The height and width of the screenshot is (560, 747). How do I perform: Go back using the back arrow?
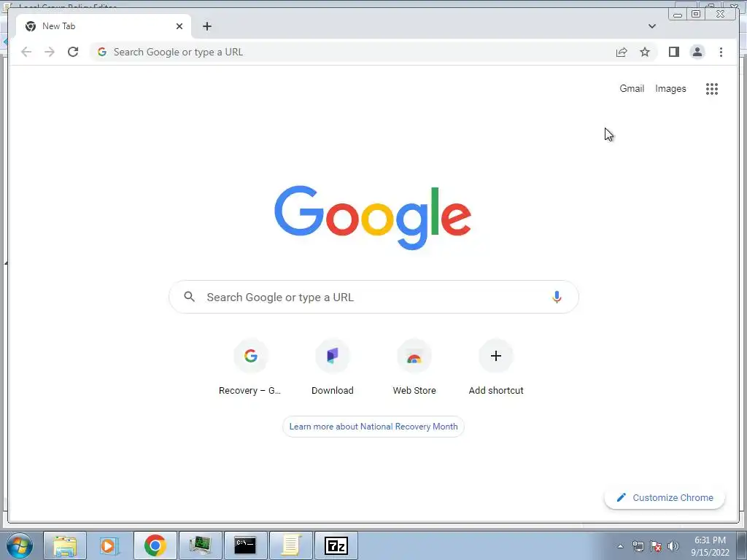click(26, 52)
